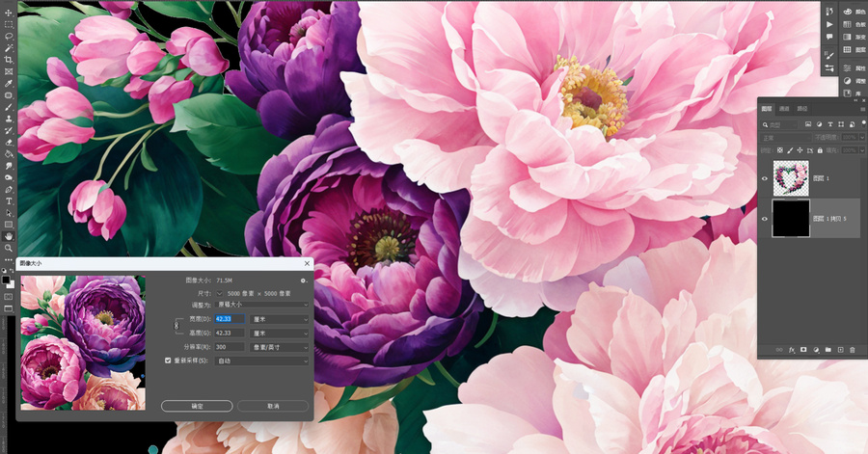Add a layer mask

coord(803,350)
